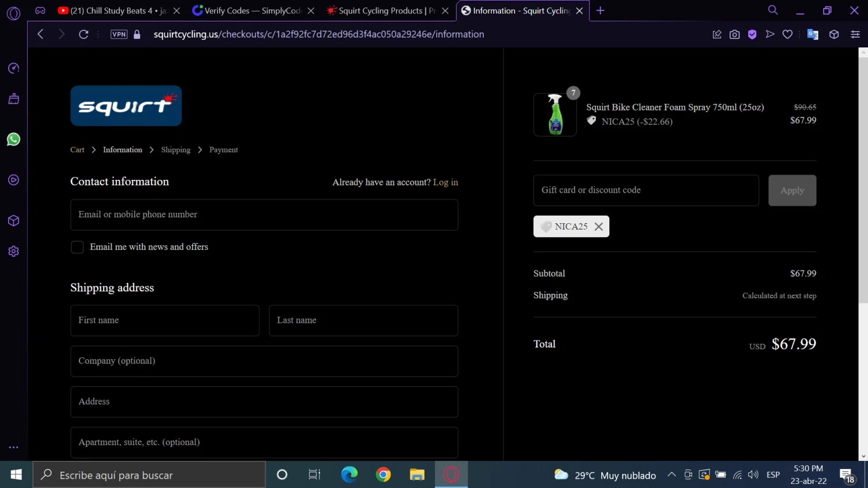Open Settings gear in Opera sidebar
The width and height of the screenshot is (868, 488).
(x=14, y=252)
